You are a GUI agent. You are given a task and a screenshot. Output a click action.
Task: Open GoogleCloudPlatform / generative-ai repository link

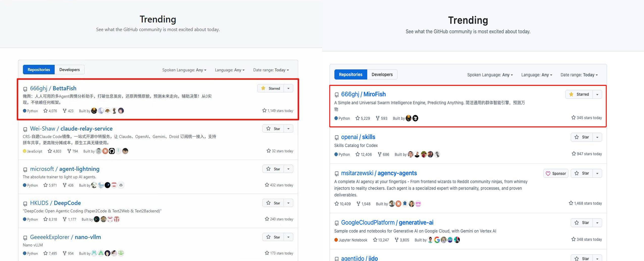point(387,223)
